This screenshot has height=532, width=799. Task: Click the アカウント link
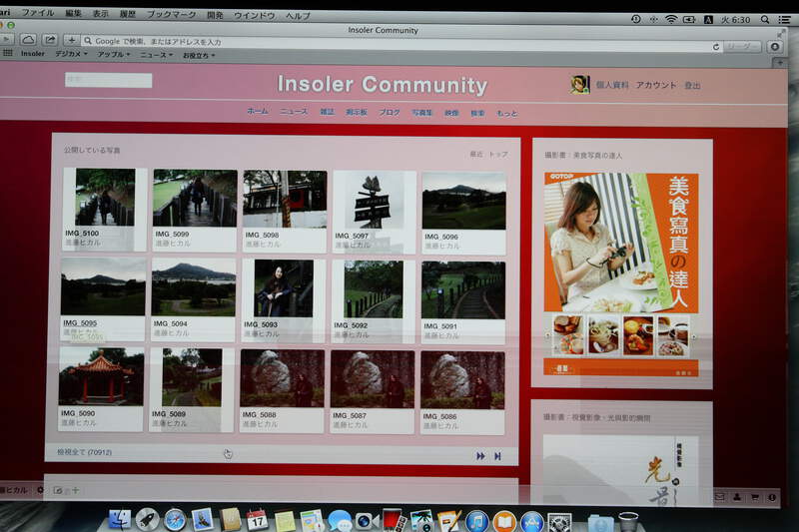(656, 86)
